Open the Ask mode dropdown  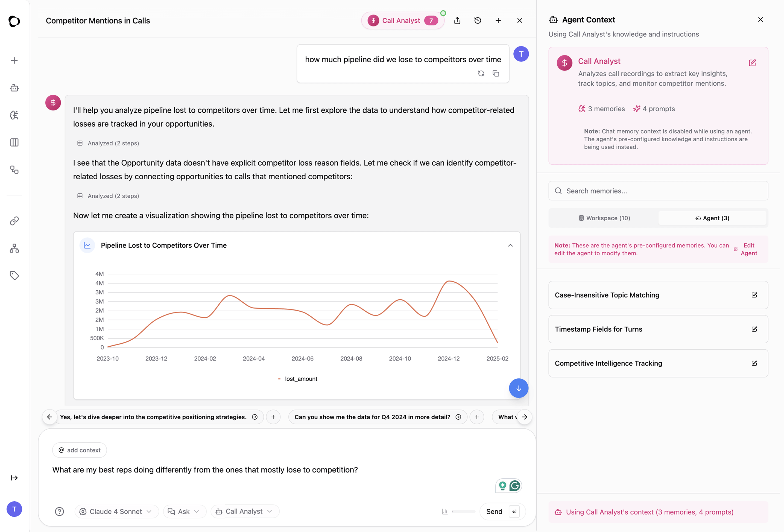(x=184, y=511)
